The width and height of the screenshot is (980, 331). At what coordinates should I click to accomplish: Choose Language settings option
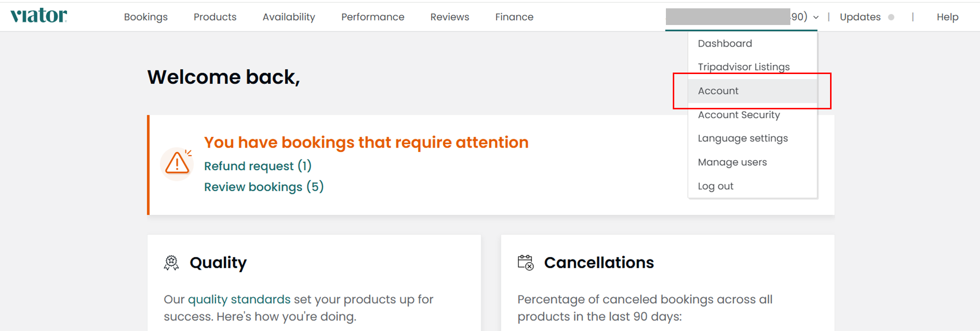742,138
